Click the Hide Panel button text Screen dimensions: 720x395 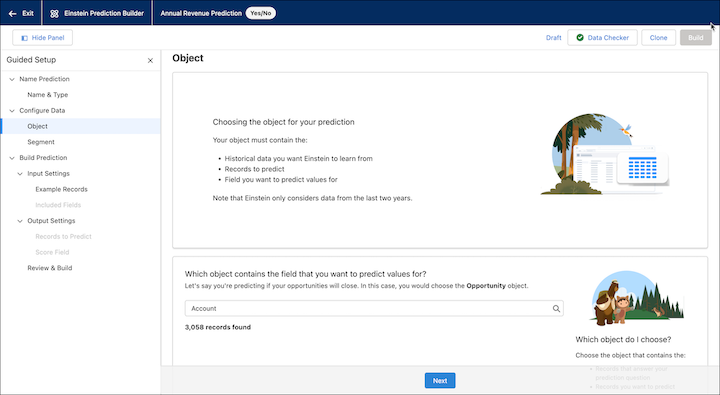pyautogui.click(x=48, y=38)
